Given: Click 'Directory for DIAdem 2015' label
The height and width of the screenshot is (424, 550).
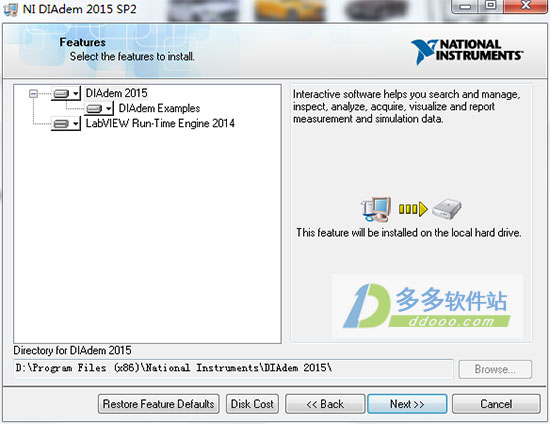Looking at the screenshot, I should point(72,350).
